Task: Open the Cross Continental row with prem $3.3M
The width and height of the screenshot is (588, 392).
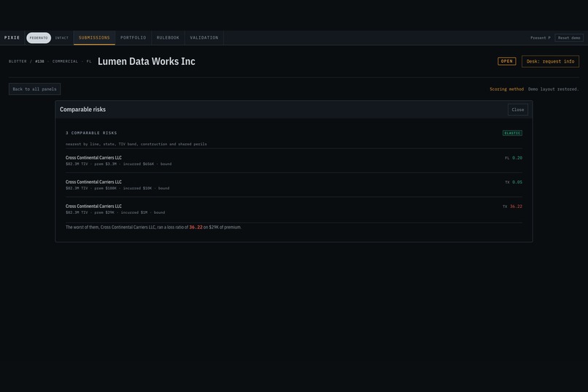Action: point(293,161)
